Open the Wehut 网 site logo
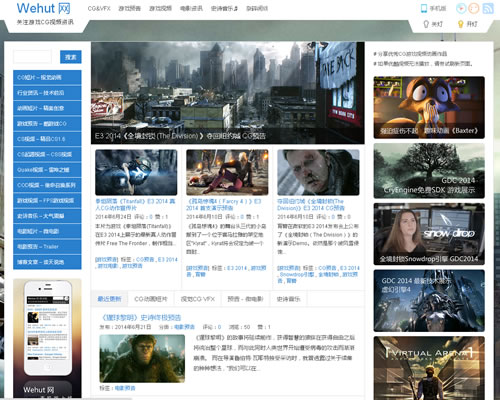Viewport: 500px width, 400px height. tap(44, 8)
